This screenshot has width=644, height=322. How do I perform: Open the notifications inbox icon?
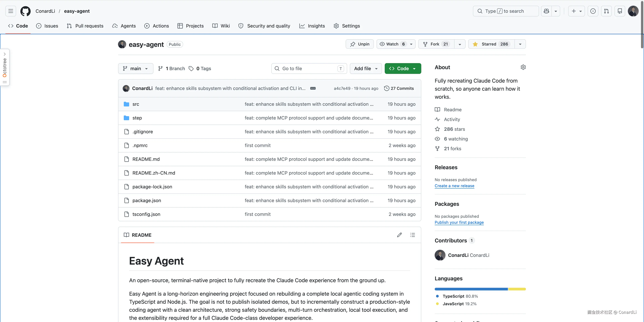(620, 11)
